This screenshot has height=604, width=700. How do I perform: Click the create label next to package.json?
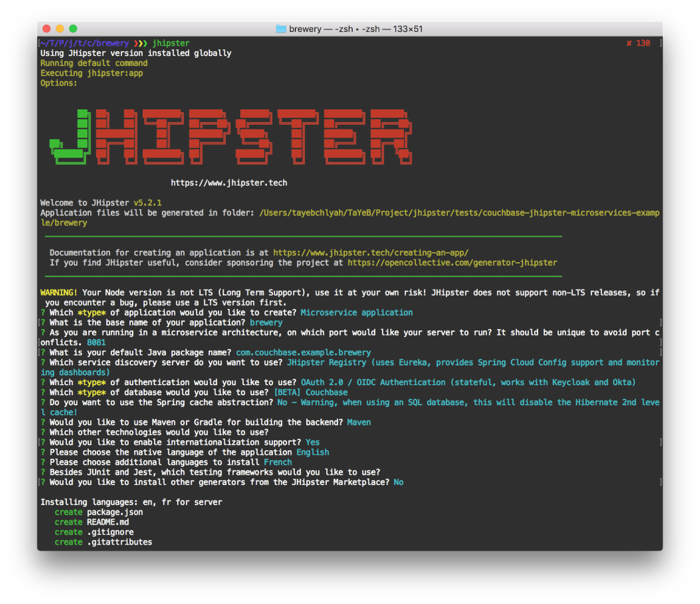[x=68, y=512]
